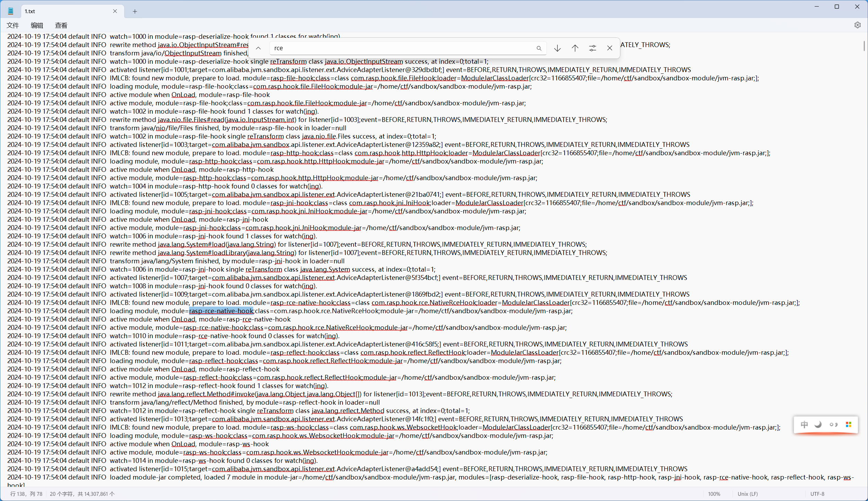
Task: Find next match with down arrow
Action: point(557,48)
